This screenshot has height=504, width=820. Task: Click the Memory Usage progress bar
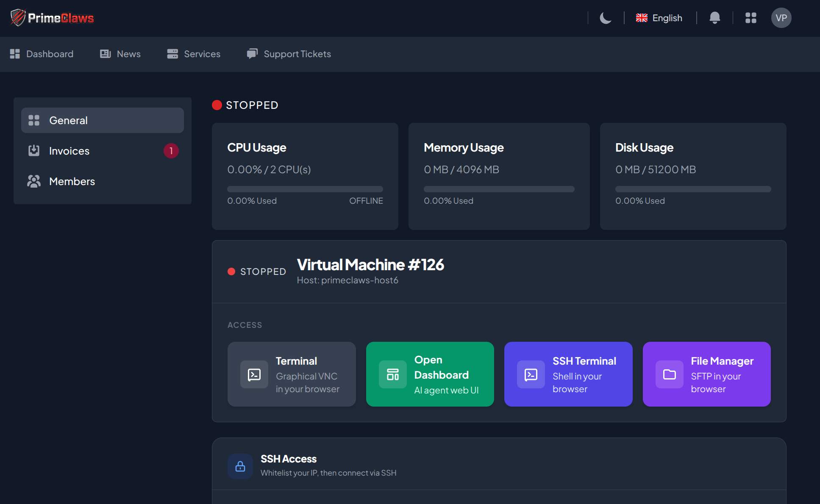499,189
